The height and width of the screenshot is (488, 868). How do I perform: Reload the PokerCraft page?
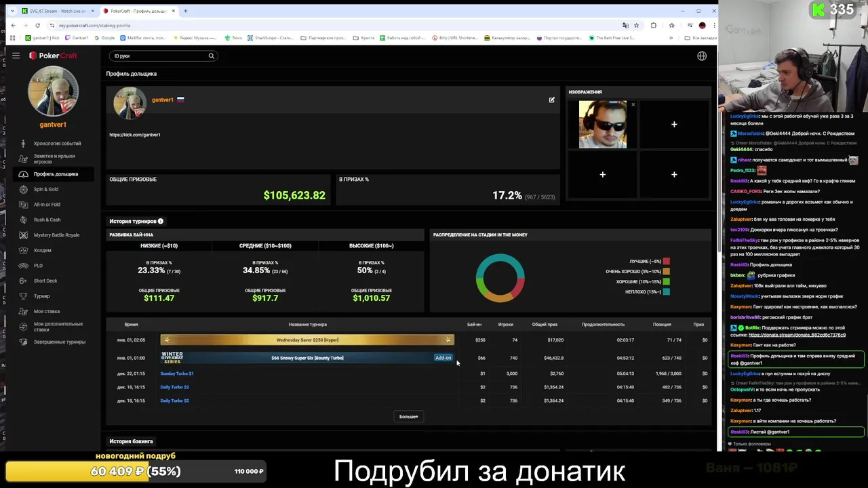pos(37,25)
